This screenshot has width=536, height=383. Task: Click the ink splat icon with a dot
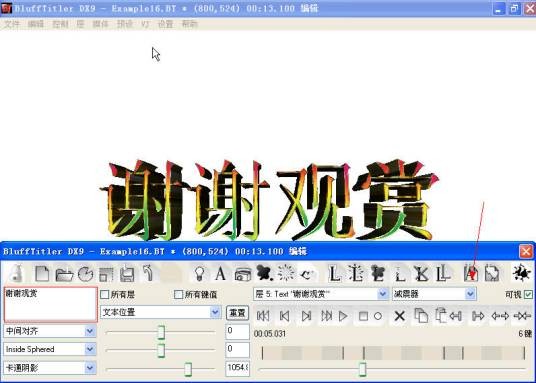[x=265, y=273]
